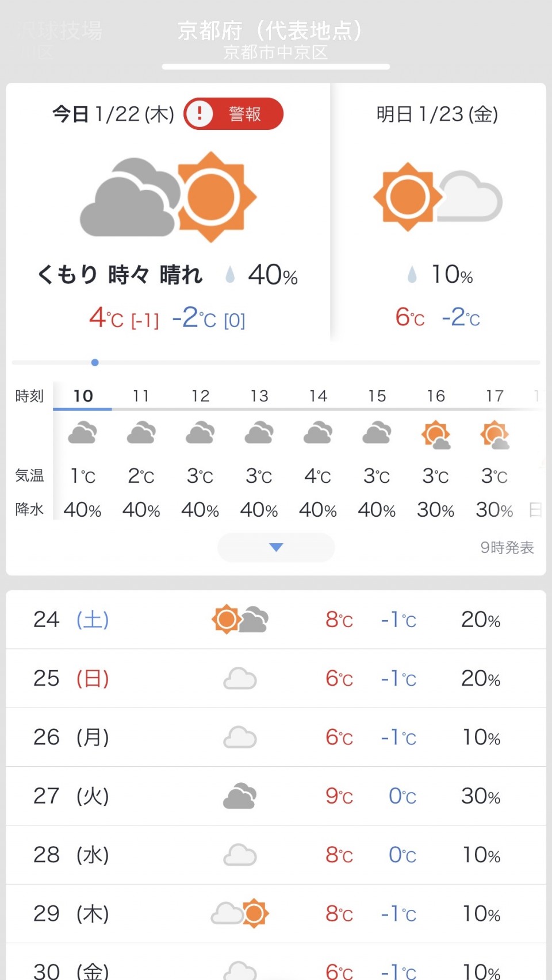This screenshot has height=980, width=552.
Task: Select the 12 o'clock hour column
Action: tap(200, 396)
